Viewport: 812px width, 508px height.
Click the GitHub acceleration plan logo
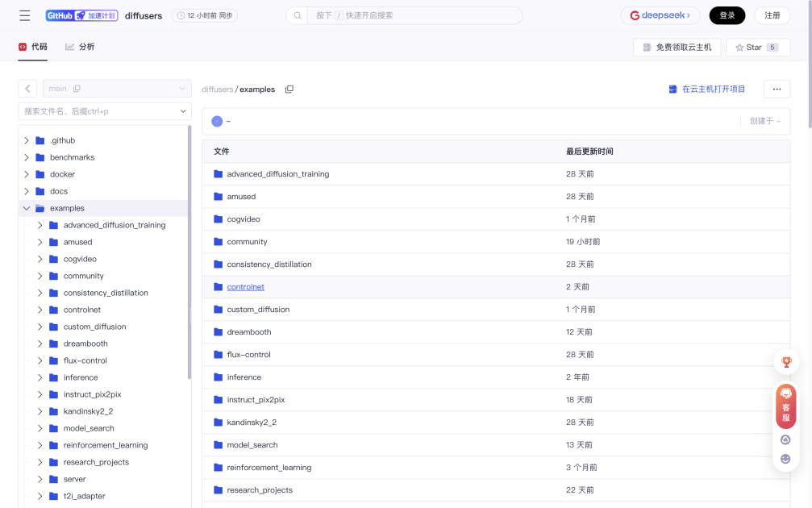coord(81,15)
